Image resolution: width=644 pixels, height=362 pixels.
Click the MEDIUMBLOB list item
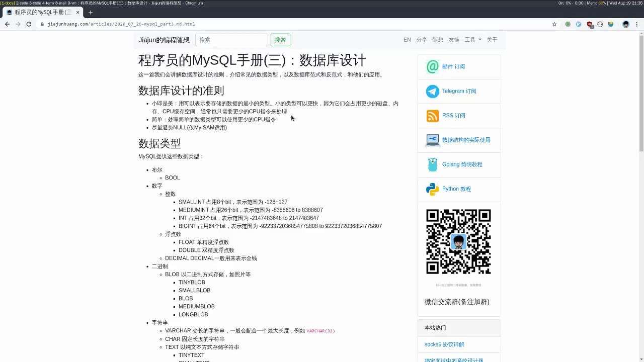coord(197,306)
